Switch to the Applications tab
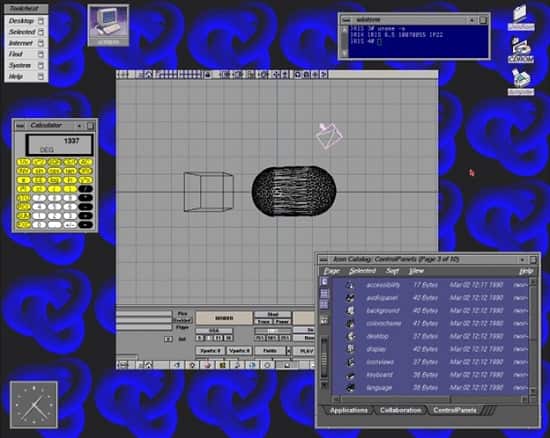Screen dimensions: 550x438 point(349,410)
